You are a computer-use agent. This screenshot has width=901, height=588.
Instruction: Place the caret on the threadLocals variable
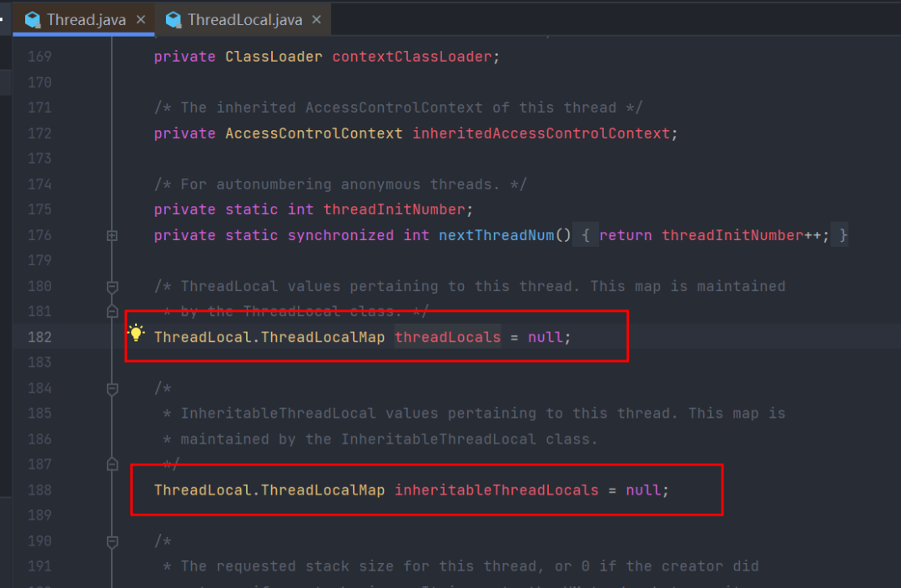pyautogui.click(x=447, y=337)
